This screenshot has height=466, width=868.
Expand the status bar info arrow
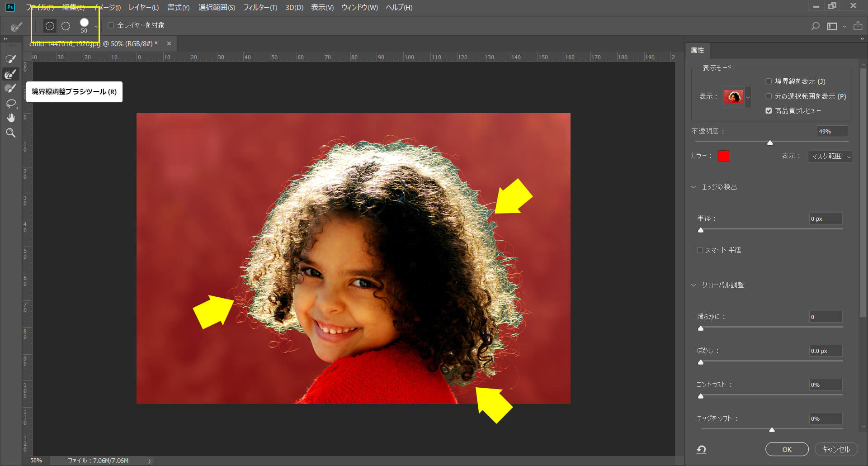pyautogui.click(x=149, y=461)
